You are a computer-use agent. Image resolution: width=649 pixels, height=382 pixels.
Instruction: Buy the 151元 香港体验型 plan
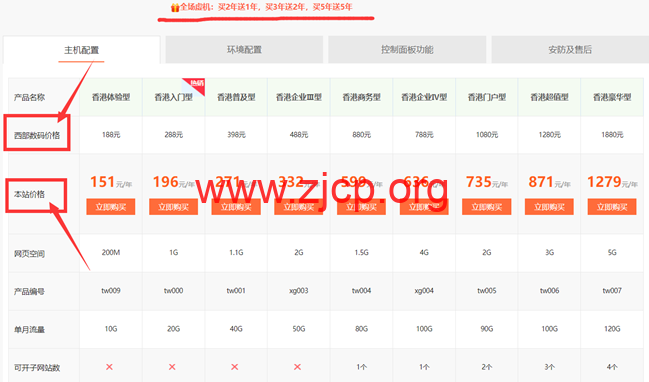coord(111,207)
